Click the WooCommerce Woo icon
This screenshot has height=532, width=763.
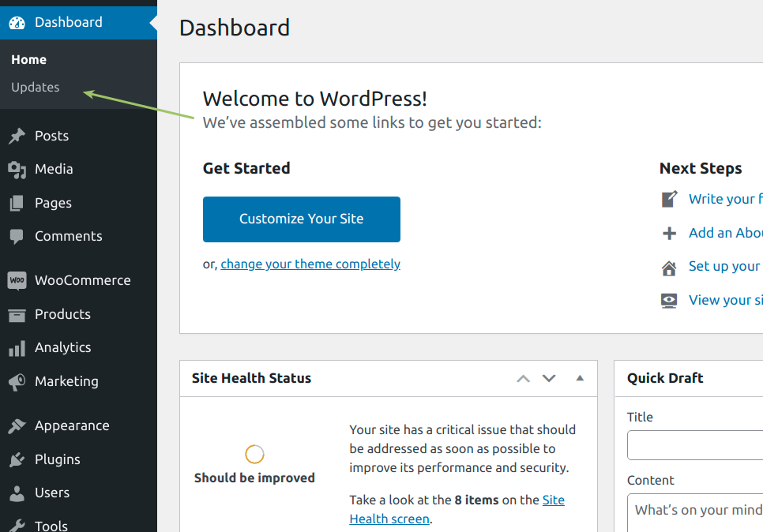(17, 280)
